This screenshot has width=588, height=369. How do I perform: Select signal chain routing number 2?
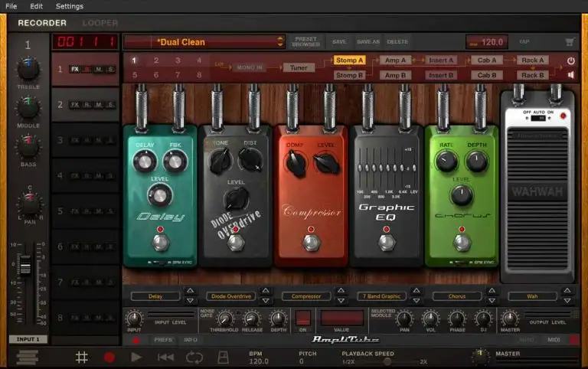[x=156, y=60]
